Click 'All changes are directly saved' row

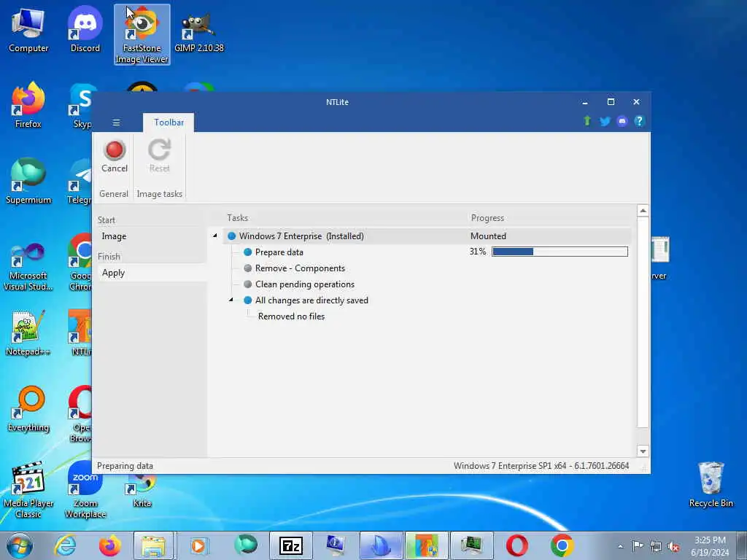[x=311, y=300]
